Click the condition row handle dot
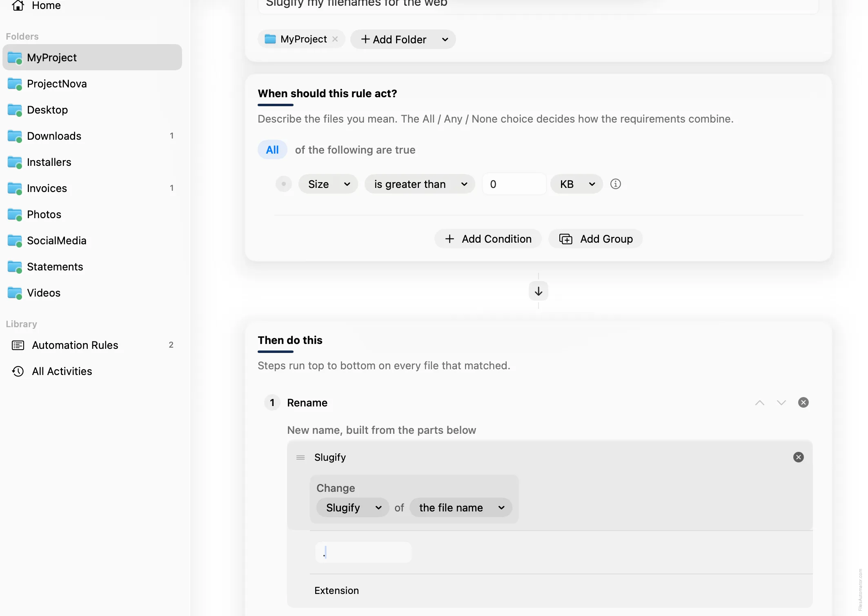Screen dimensions: 868x616 point(283,184)
